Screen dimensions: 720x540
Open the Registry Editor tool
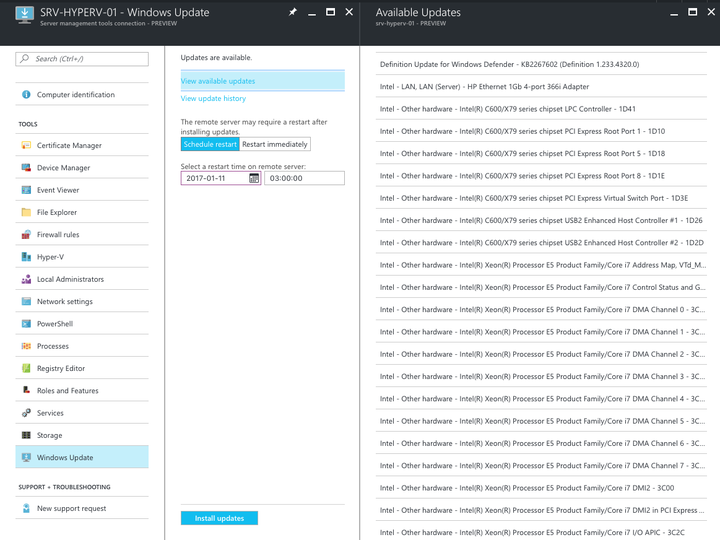click(82, 368)
